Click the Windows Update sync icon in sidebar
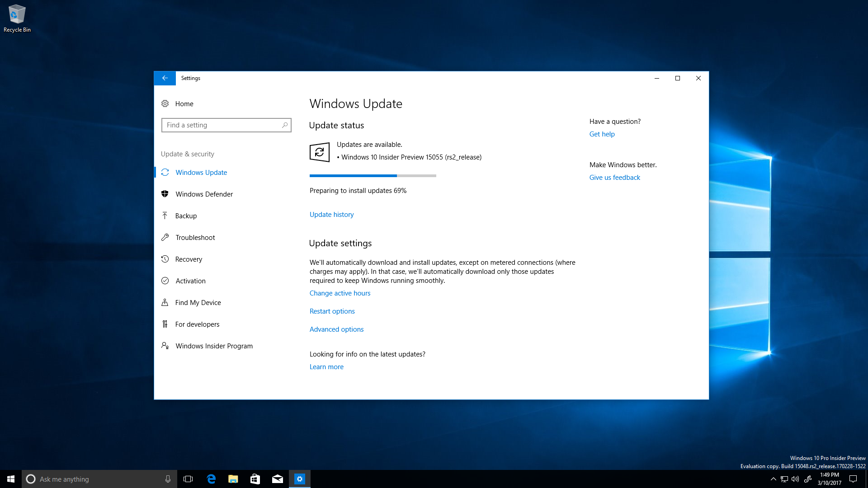The height and width of the screenshot is (488, 868). (165, 173)
